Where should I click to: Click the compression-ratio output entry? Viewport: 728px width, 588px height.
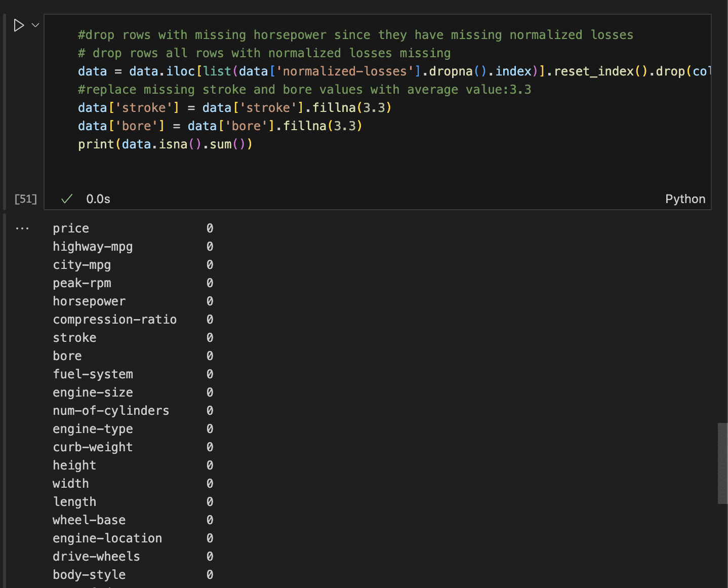click(x=115, y=319)
